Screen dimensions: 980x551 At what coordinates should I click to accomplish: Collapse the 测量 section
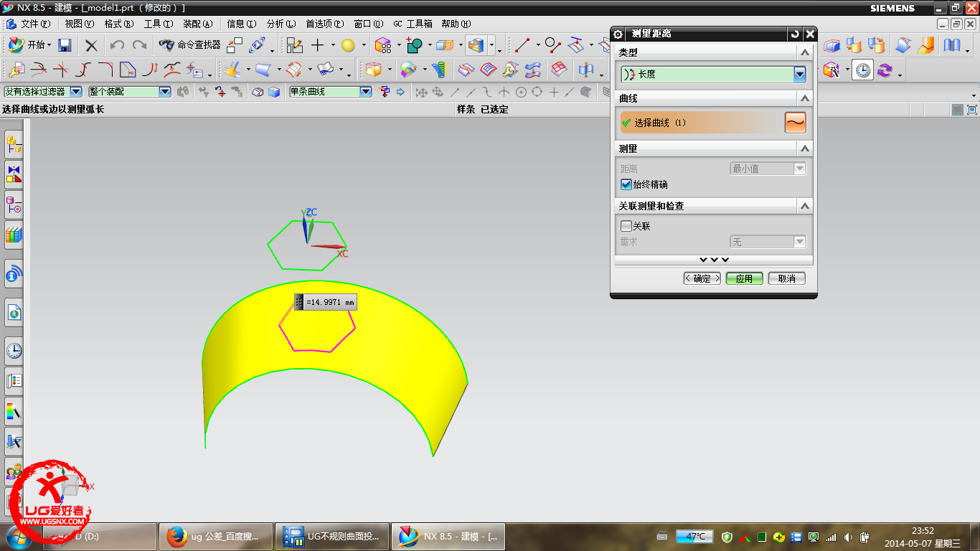coord(805,149)
